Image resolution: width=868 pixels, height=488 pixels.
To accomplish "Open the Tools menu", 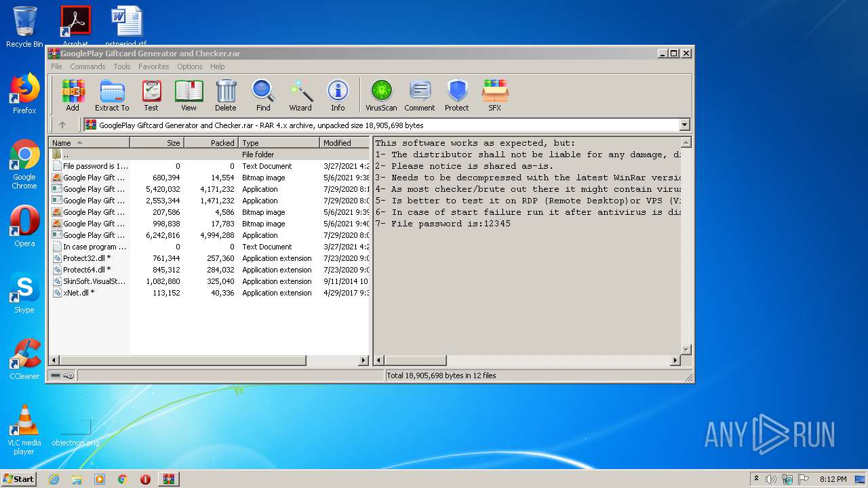I will 122,66.
